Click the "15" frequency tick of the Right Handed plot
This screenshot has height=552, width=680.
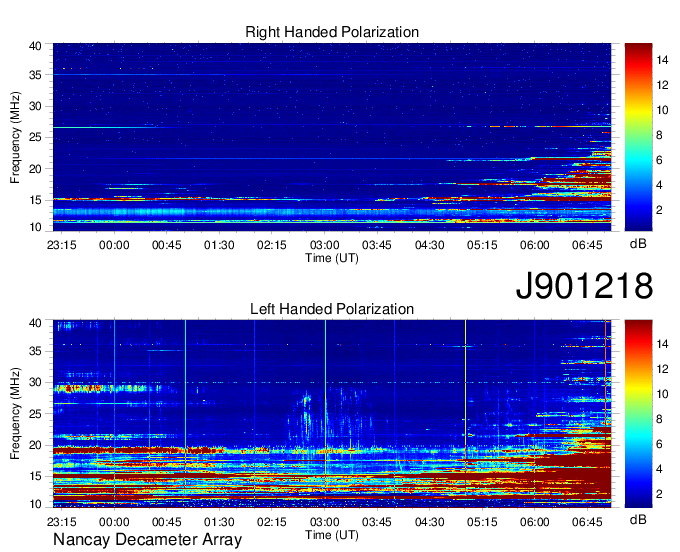(35, 200)
